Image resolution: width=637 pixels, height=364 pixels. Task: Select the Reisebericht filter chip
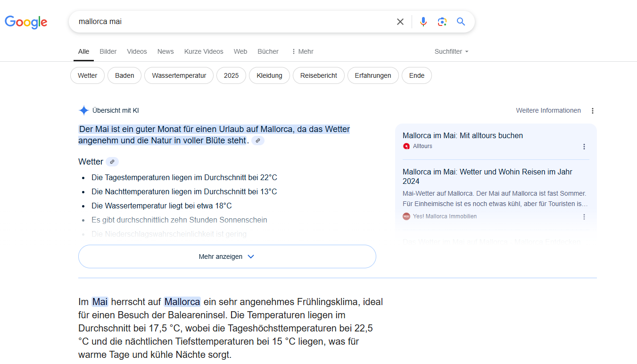319,75
